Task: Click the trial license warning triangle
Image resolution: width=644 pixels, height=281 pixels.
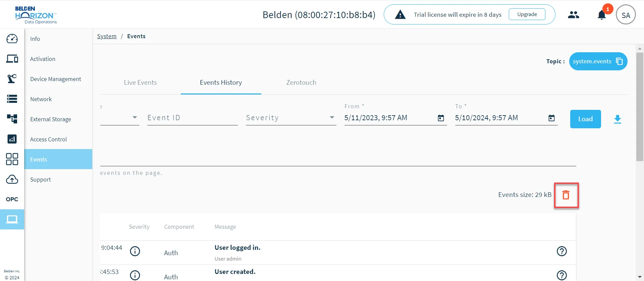Action: [400, 15]
